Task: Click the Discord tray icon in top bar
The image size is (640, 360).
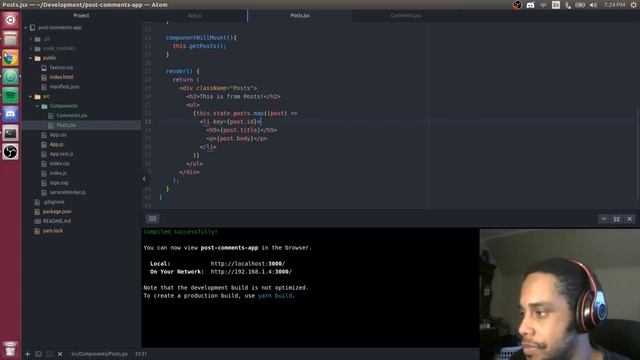Action: [530, 5]
